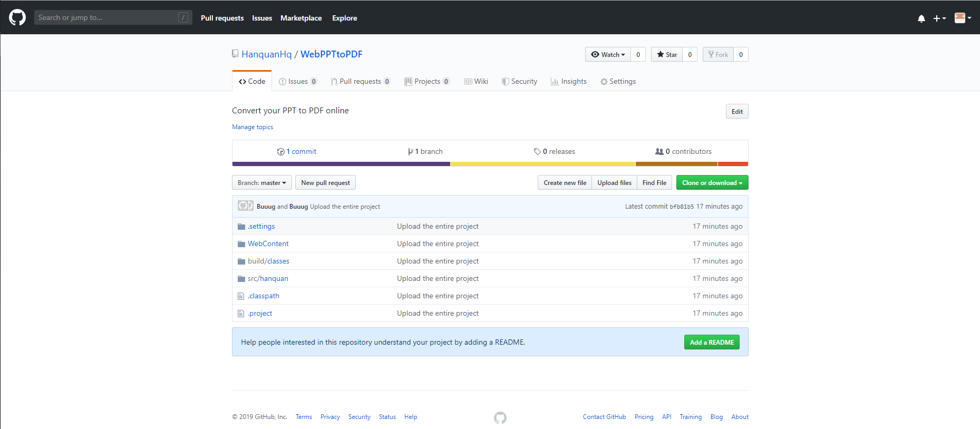Focus the Search or jump to field
The height and width of the screenshot is (429, 980).
tap(113, 17)
